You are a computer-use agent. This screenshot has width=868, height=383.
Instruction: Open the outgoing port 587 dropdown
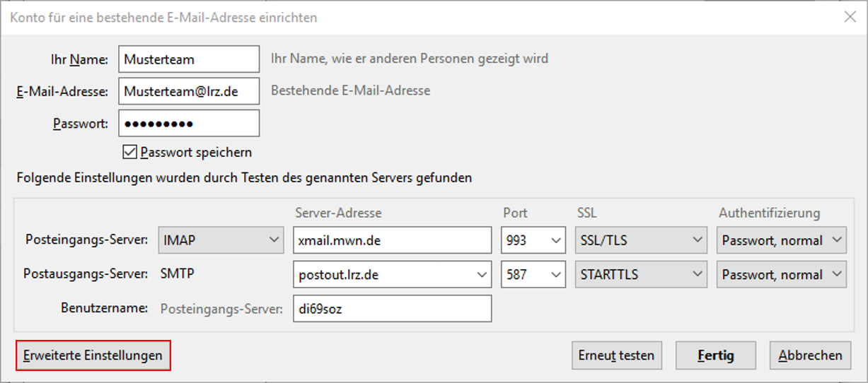[x=533, y=274]
